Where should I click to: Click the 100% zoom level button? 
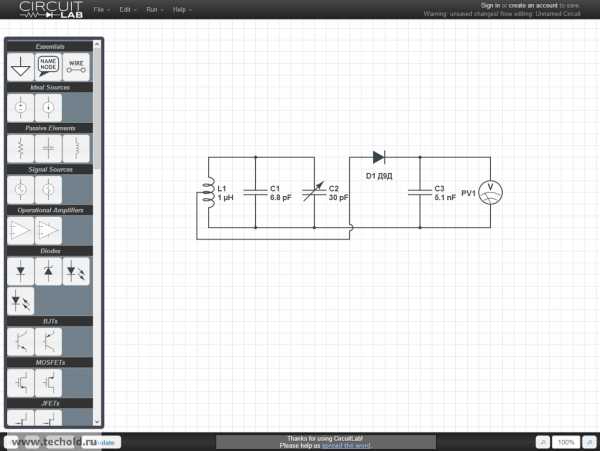(566, 442)
